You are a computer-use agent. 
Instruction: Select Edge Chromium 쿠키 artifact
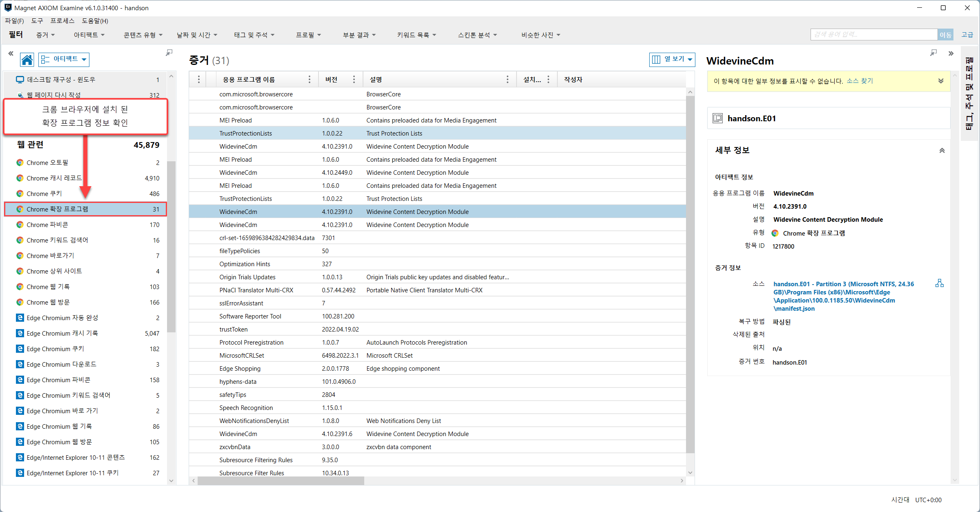click(x=85, y=349)
